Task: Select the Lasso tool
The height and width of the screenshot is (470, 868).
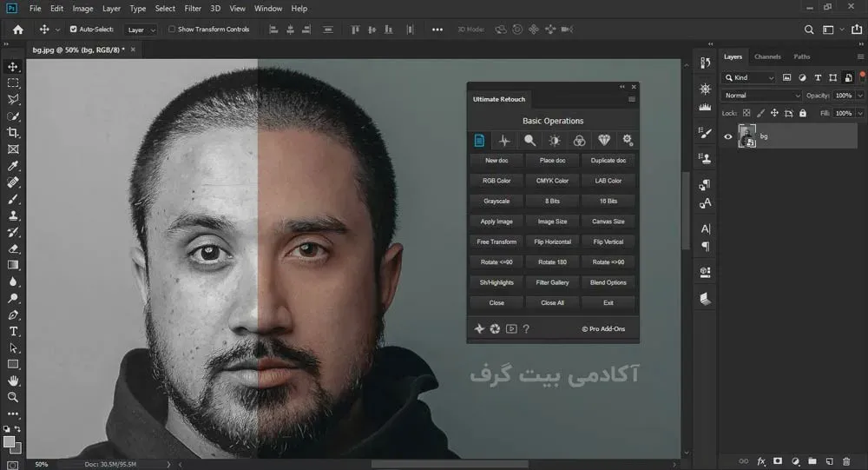Action: coord(13,100)
